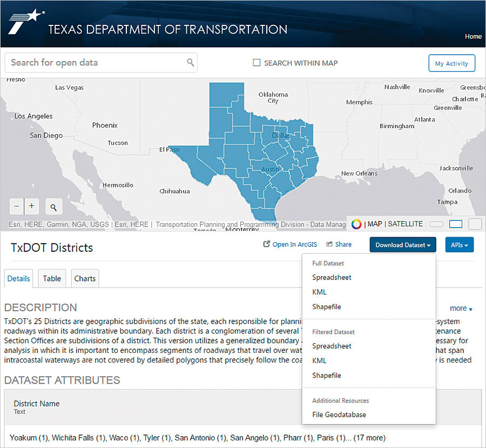Toggle the MAP view option

coord(375,224)
